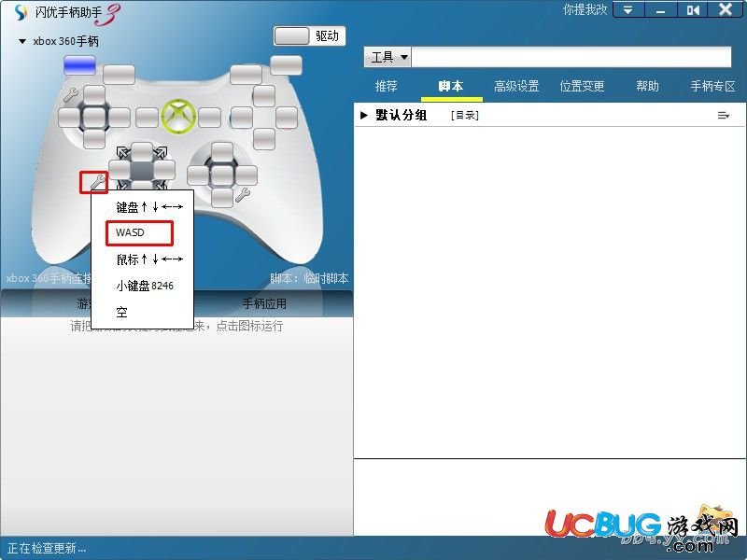Open the 帮助 tab
Screen dimensions: 747x560
(647, 86)
